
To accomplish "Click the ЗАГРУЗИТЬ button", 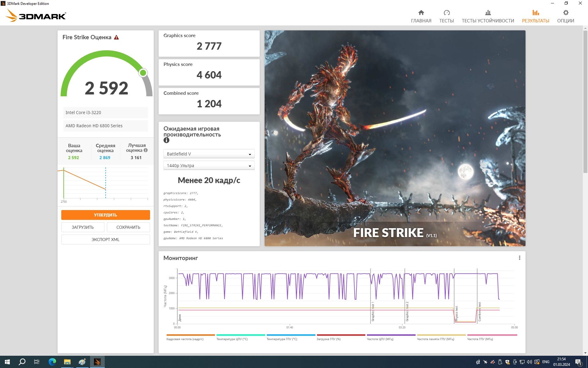I will point(83,227).
